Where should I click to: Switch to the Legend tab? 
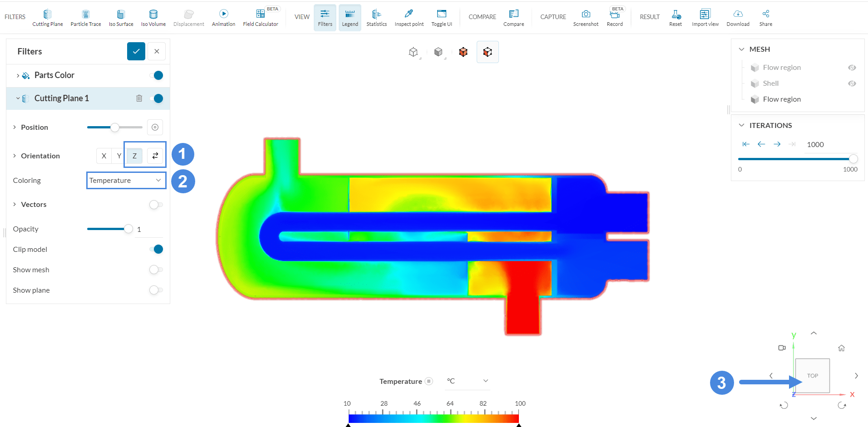[350, 17]
